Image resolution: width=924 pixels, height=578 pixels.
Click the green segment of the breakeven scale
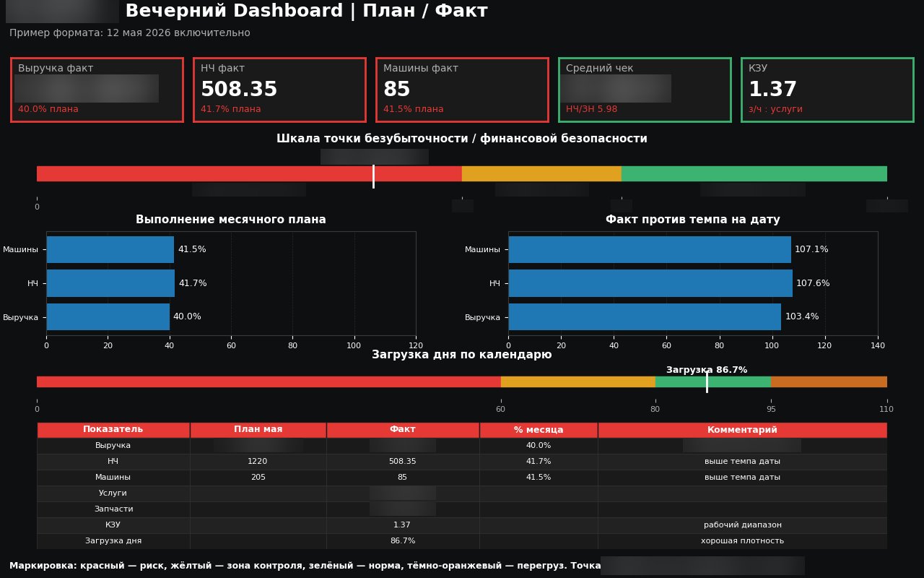coord(754,173)
